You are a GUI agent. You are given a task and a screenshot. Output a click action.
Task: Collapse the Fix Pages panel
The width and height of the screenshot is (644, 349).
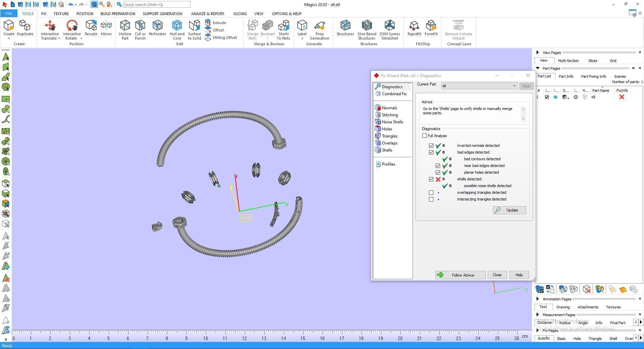(x=538, y=331)
